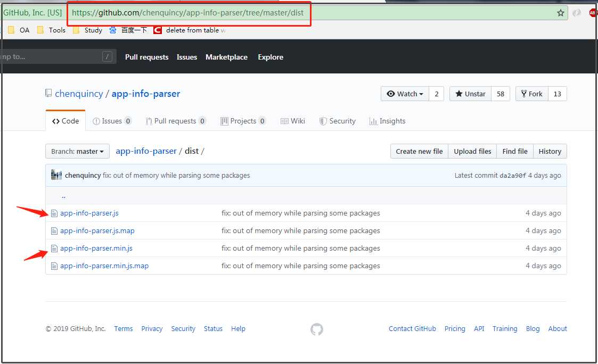Click app-info-parser in the breadcrumb path

(x=146, y=151)
